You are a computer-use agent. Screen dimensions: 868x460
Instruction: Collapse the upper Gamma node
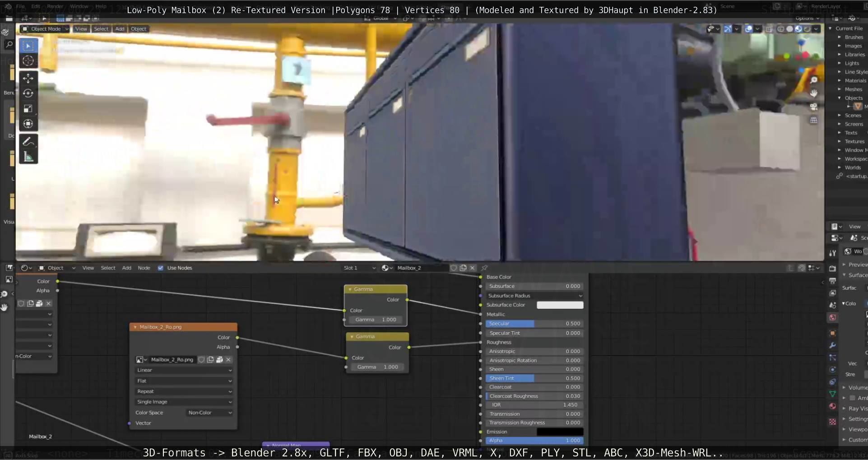point(350,289)
